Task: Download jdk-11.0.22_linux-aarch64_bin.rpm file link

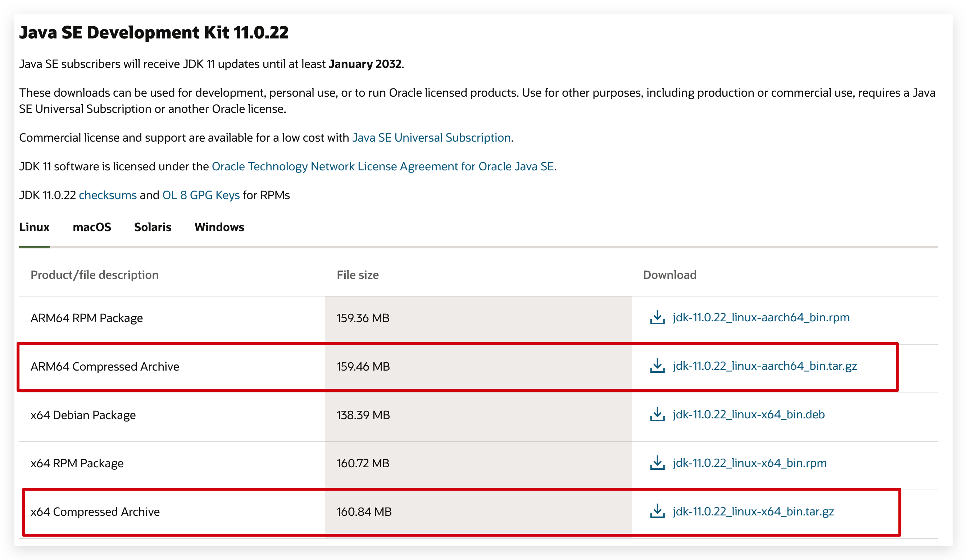Action: click(x=761, y=317)
